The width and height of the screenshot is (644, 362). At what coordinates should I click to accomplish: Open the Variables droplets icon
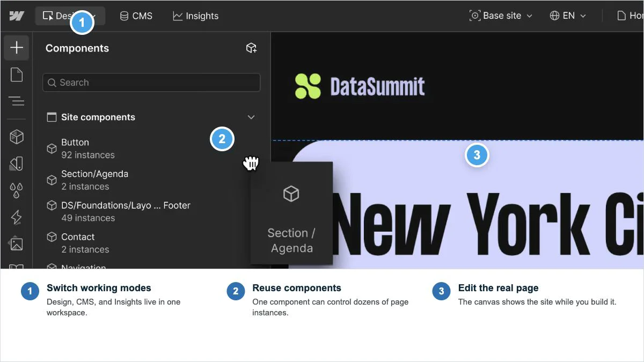point(17,189)
